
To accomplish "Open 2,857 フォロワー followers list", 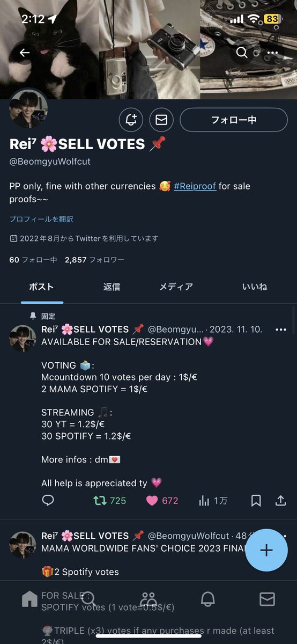I will (x=94, y=260).
